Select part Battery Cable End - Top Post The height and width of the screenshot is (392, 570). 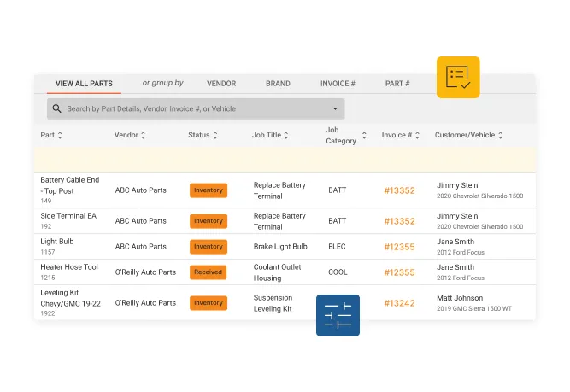point(70,185)
